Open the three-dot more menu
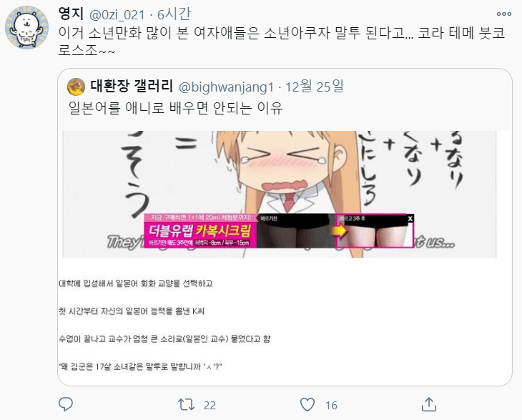This screenshot has width=522, height=420. point(503,14)
